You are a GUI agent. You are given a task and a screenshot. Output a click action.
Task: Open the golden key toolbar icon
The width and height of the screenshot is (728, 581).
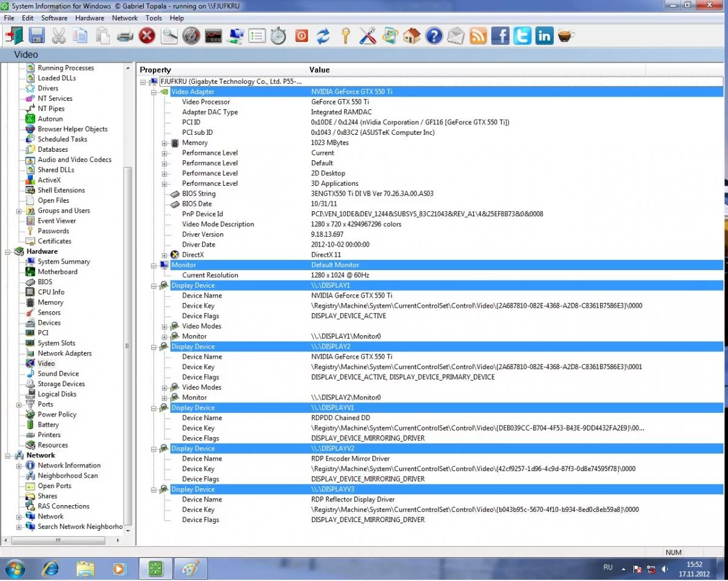point(345,36)
